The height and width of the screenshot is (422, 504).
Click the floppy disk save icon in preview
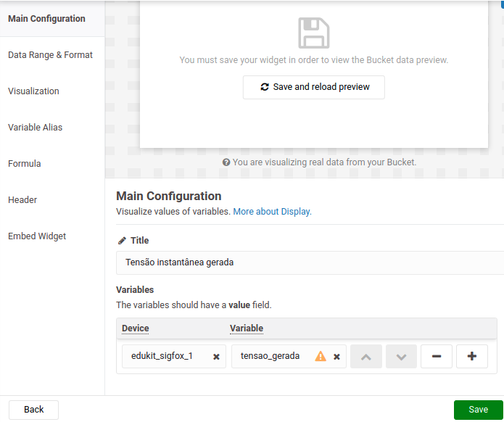[314, 33]
